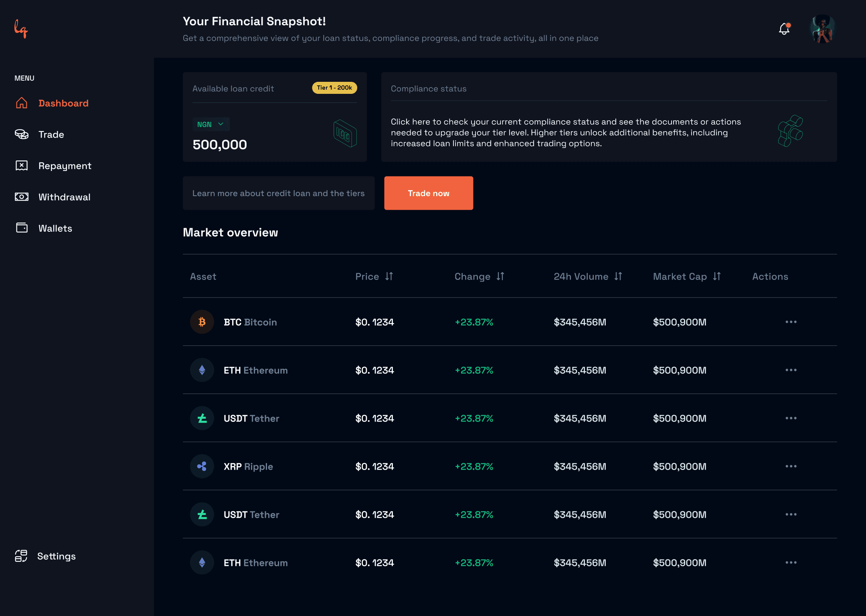This screenshot has height=616, width=866.
Task: Open Settings in the sidebar
Action: tap(56, 556)
